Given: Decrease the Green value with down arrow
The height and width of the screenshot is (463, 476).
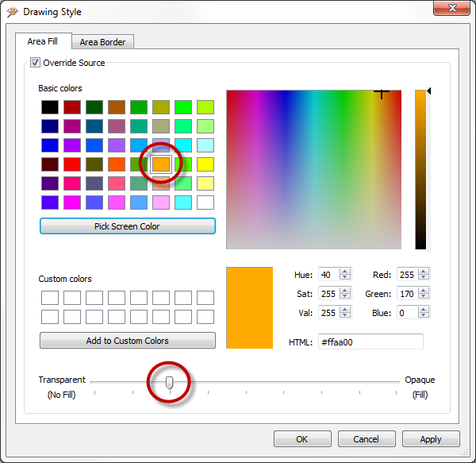Looking at the screenshot, I should 424,296.
